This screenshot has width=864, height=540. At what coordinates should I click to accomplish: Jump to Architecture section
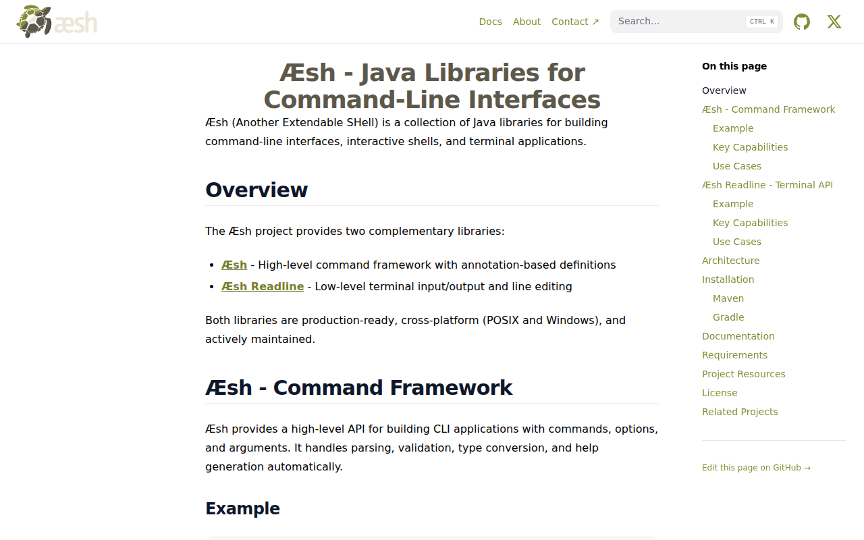point(730,261)
